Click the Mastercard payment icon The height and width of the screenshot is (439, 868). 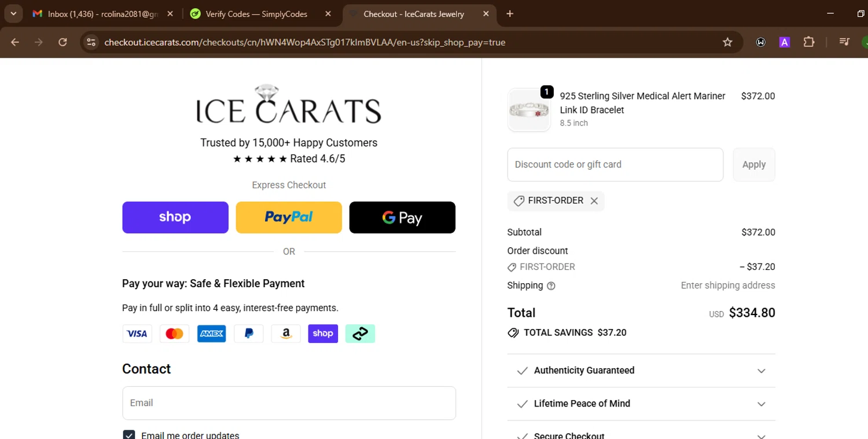[174, 334]
